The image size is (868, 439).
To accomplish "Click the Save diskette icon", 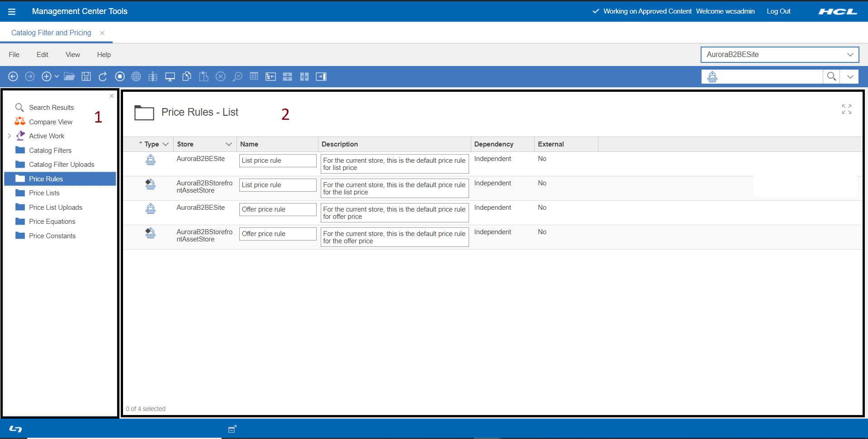I will (x=86, y=76).
